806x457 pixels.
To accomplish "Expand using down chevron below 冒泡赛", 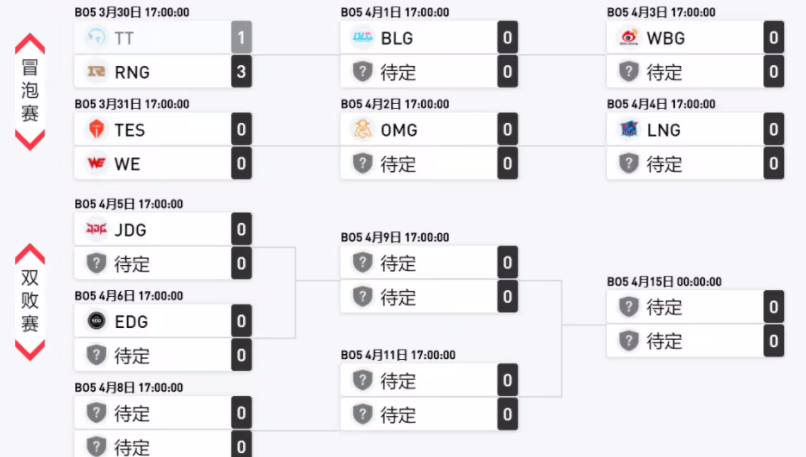I will [x=30, y=139].
